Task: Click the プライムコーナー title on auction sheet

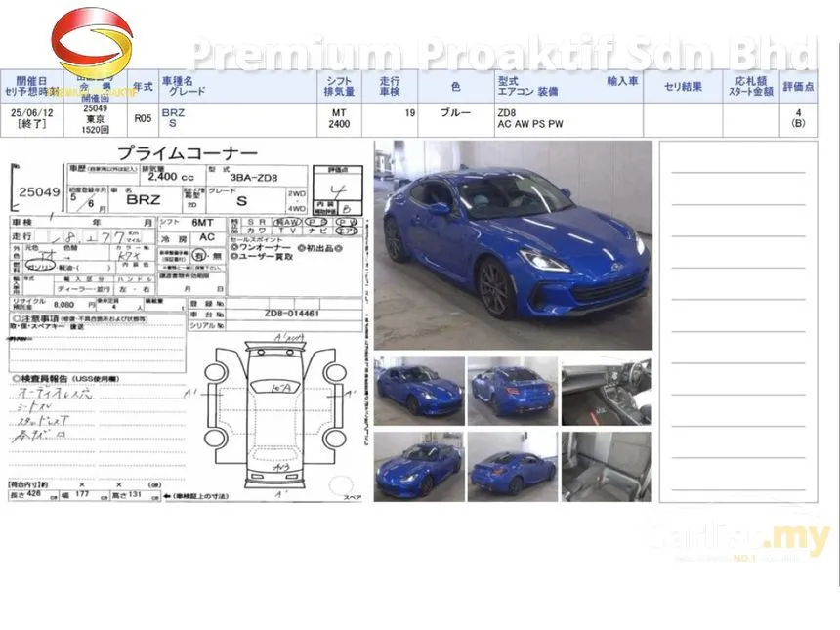Action: [x=188, y=153]
